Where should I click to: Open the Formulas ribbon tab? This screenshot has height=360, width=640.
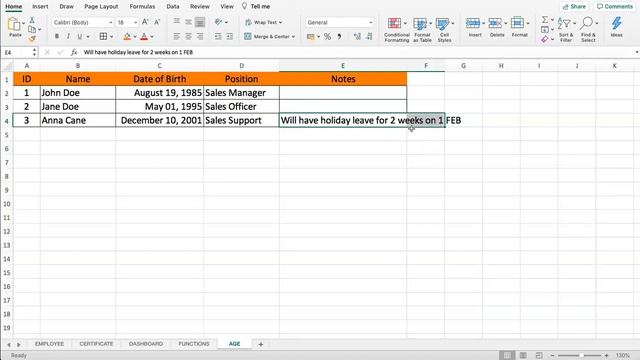click(x=142, y=7)
